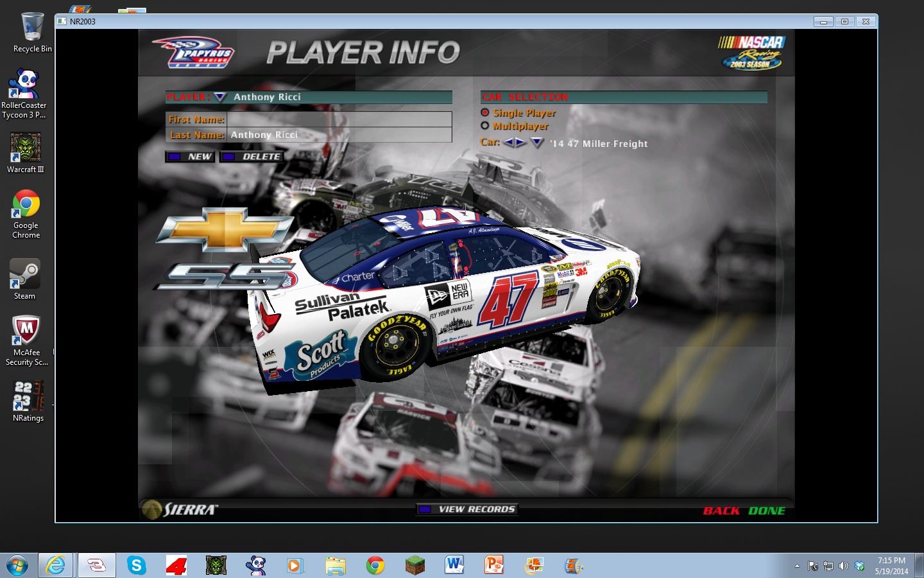Open NRatings desktop shortcut
This screenshot has height=578, width=924.
(x=28, y=401)
